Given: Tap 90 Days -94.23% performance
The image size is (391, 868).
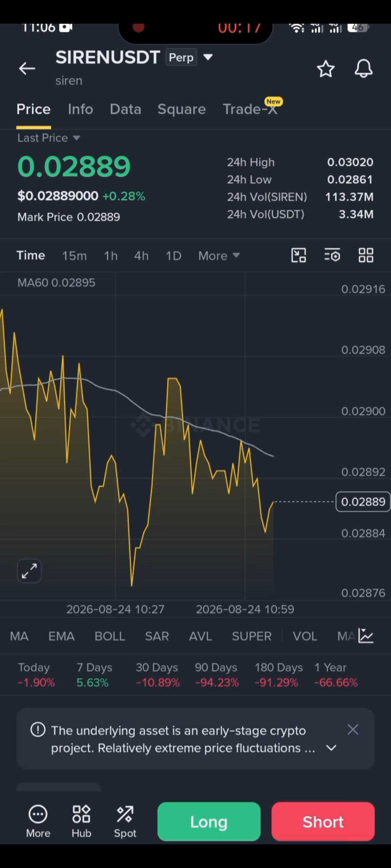Looking at the screenshot, I should [217, 675].
